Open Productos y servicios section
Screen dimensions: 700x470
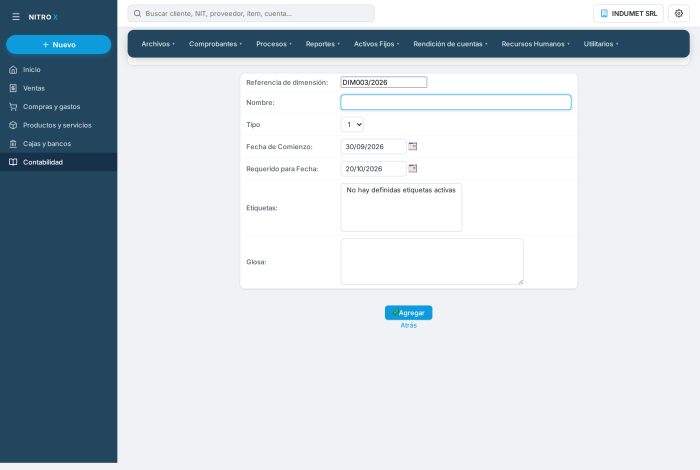58,125
